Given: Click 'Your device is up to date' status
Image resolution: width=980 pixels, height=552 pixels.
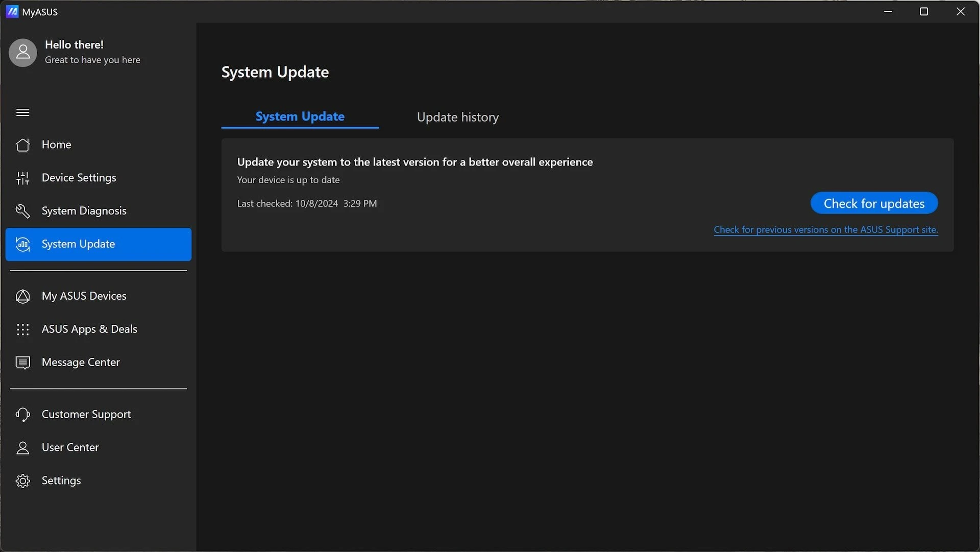Looking at the screenshot, I should (x=288, y=180).
